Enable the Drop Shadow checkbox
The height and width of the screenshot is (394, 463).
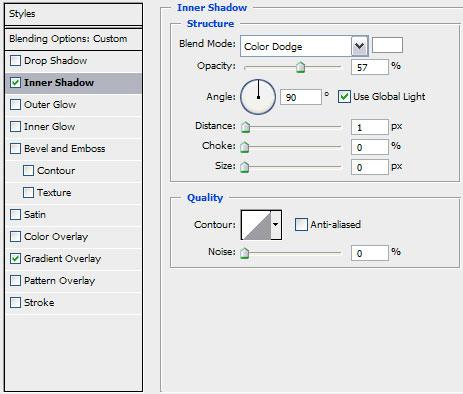point(15,61)
